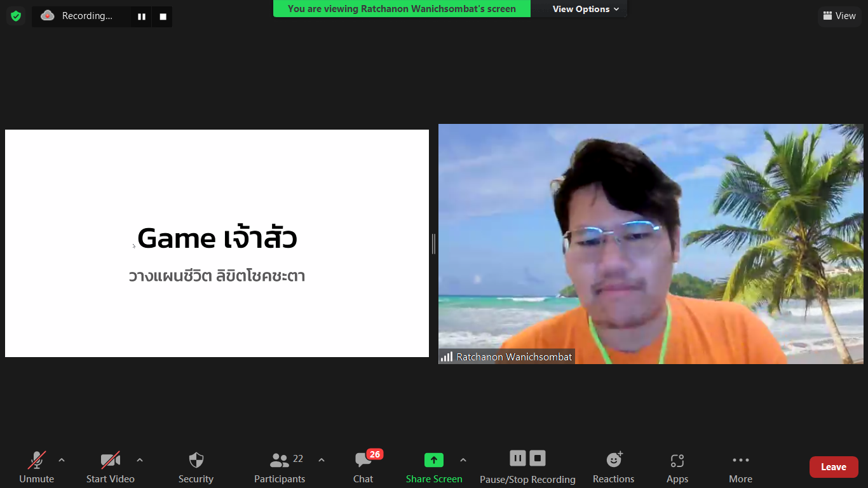Image resolution: width=868 pixels, height=488 pixels.
Task: Pause the cloud recording at top left
Action: pos(142,17)
